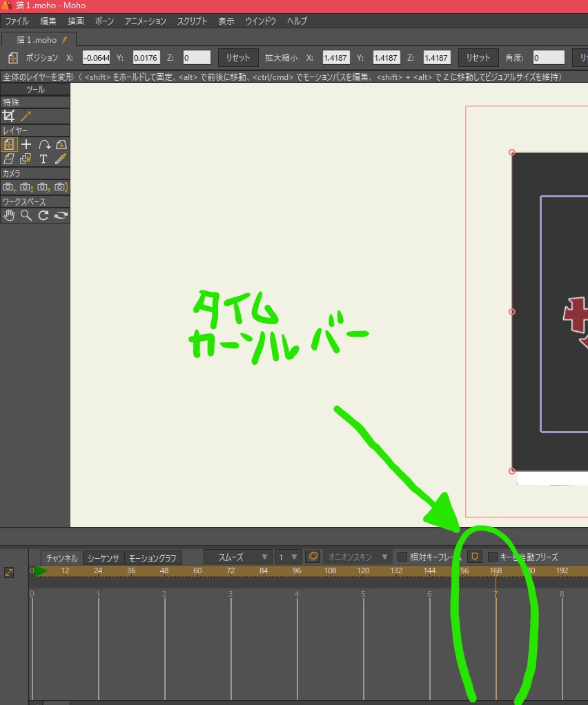
Task: Click the 角度 angle input field
Action: (549, 57)
